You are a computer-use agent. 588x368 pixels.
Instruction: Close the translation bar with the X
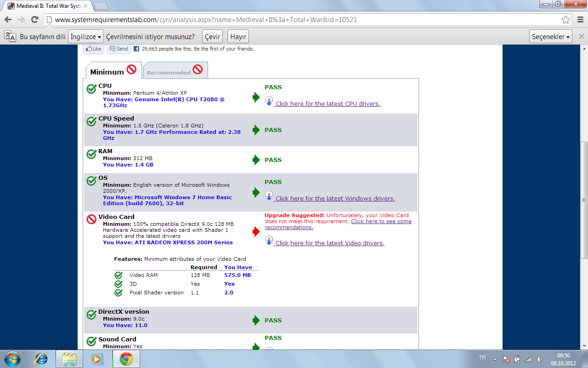582,36
